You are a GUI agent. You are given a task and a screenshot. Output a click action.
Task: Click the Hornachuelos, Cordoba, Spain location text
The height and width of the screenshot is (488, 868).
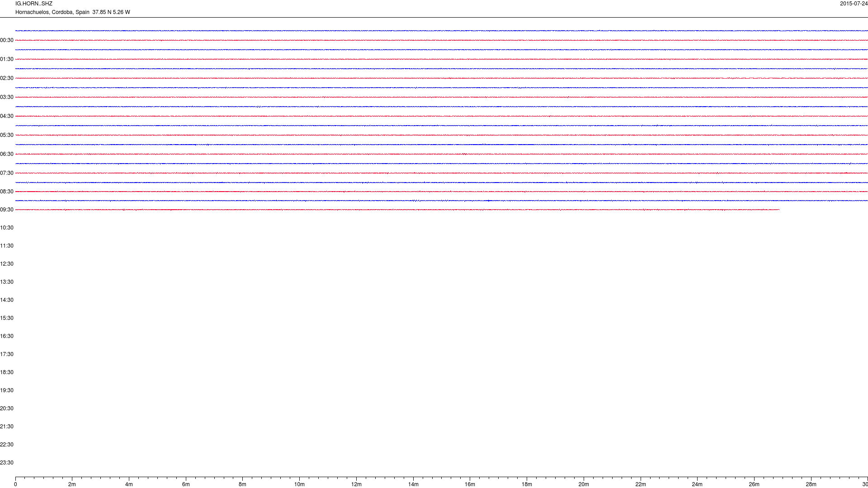coord(52,12)
